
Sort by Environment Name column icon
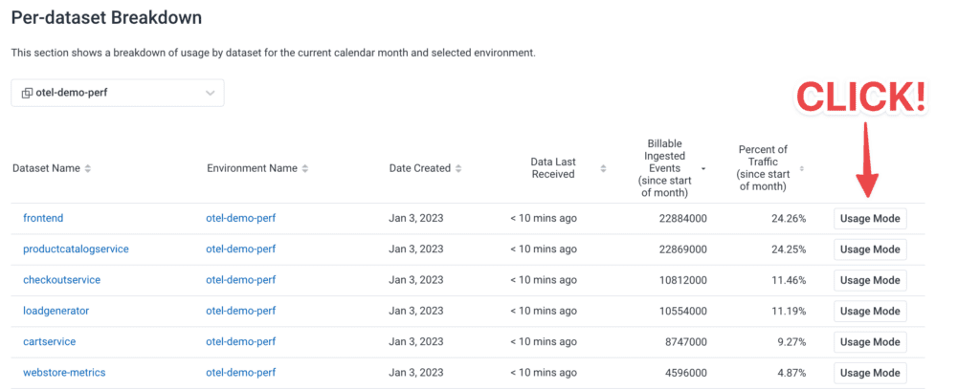point(305,168)
